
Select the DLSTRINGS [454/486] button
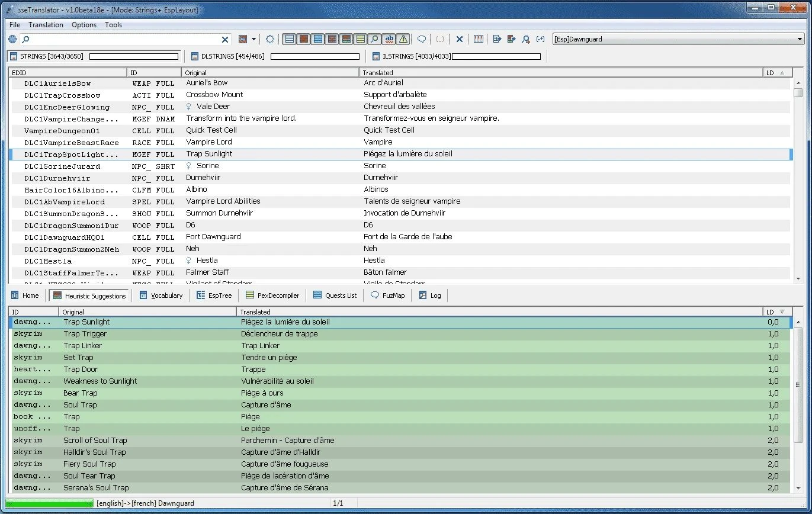click(x=233, y=56)
